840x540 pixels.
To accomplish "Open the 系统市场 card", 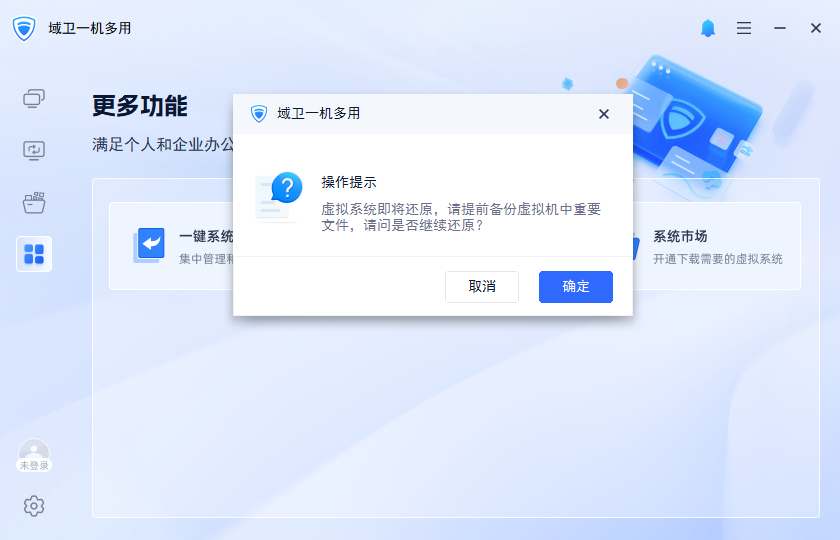I will [717, 246].
